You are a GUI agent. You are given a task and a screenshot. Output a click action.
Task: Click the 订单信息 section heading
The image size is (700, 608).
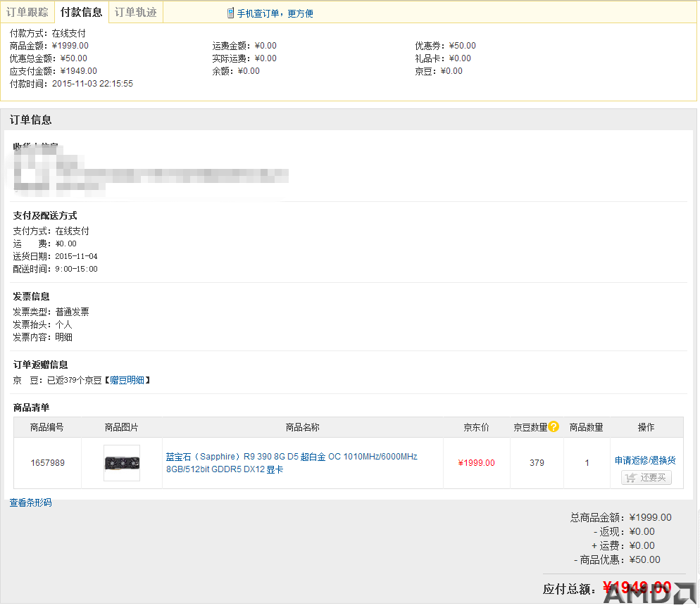31,120
